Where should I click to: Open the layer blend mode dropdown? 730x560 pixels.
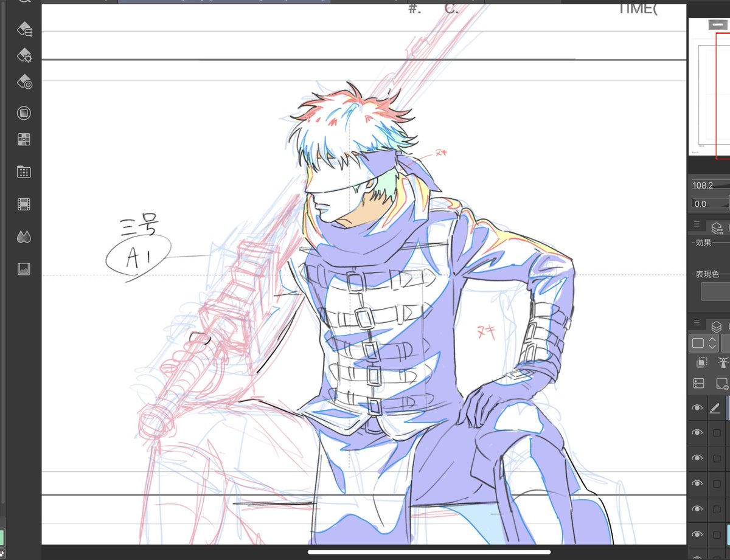click(704, 343)
